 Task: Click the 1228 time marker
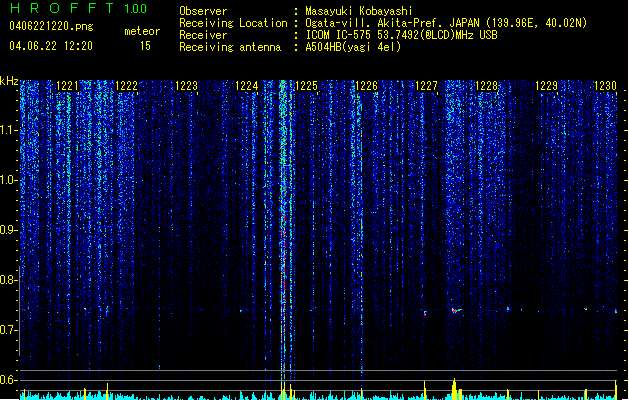(486, 86)
